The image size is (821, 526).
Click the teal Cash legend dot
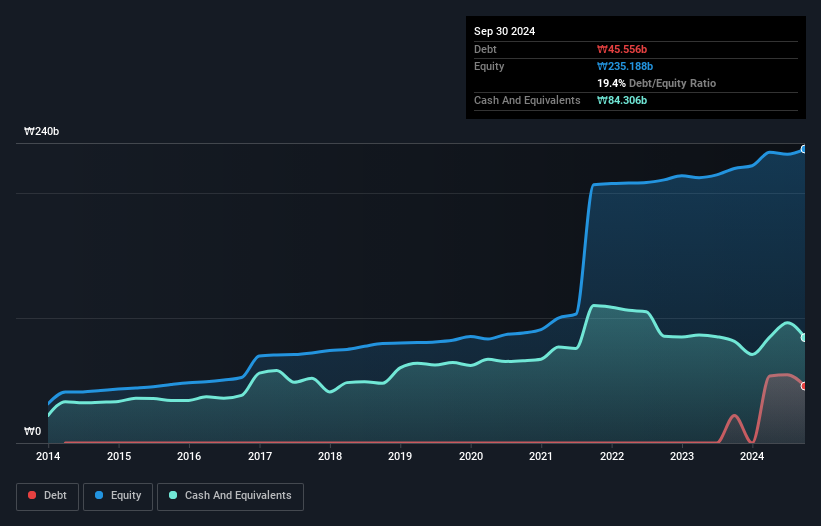tap(173, 495)
